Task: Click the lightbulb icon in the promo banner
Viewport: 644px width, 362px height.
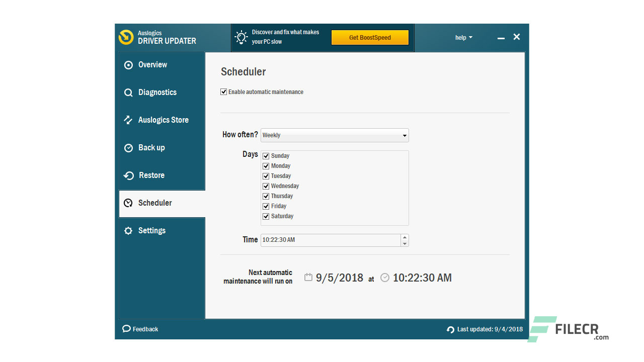Action: [242, 37]
